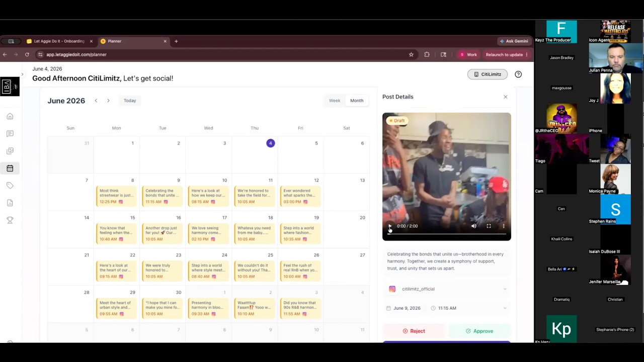This screenshot has width=644, height=362.
Task: Play the post video
Action: pyautogui.click(x=390, y=226)
